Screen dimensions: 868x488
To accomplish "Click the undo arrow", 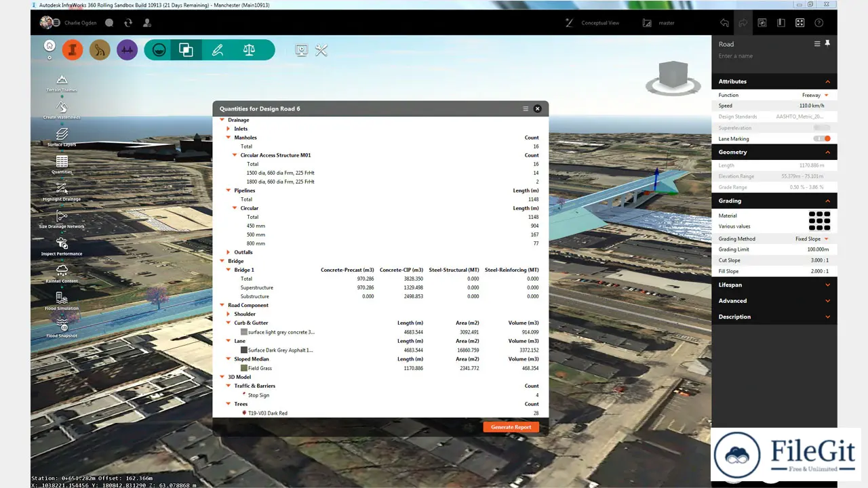I will pos(724,22).
